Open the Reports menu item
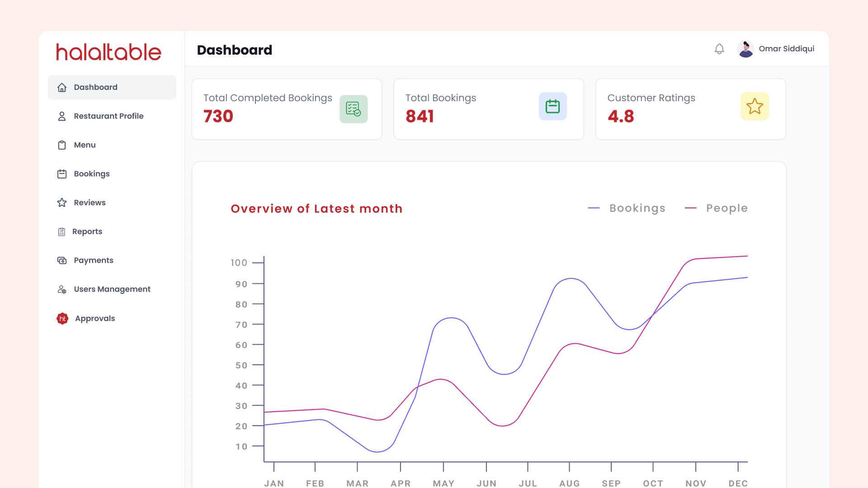The image size is (868, 488). pyautogui.click(x=87, y=231)
